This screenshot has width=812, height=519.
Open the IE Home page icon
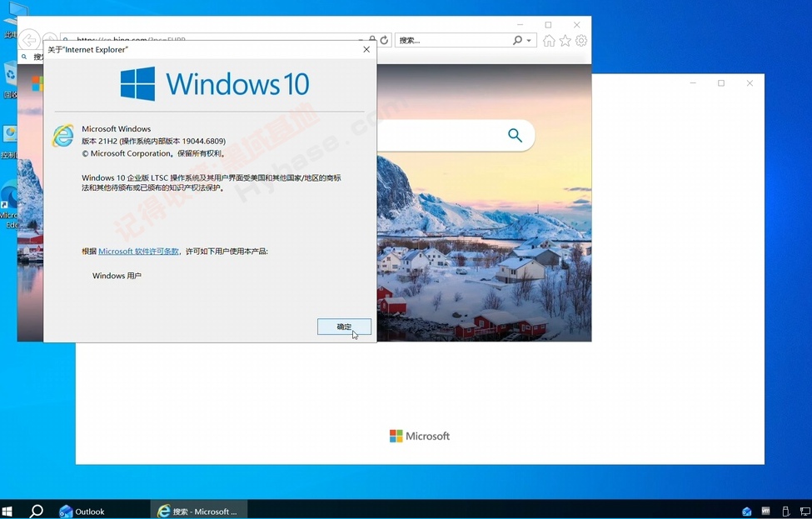pos(549,40)
